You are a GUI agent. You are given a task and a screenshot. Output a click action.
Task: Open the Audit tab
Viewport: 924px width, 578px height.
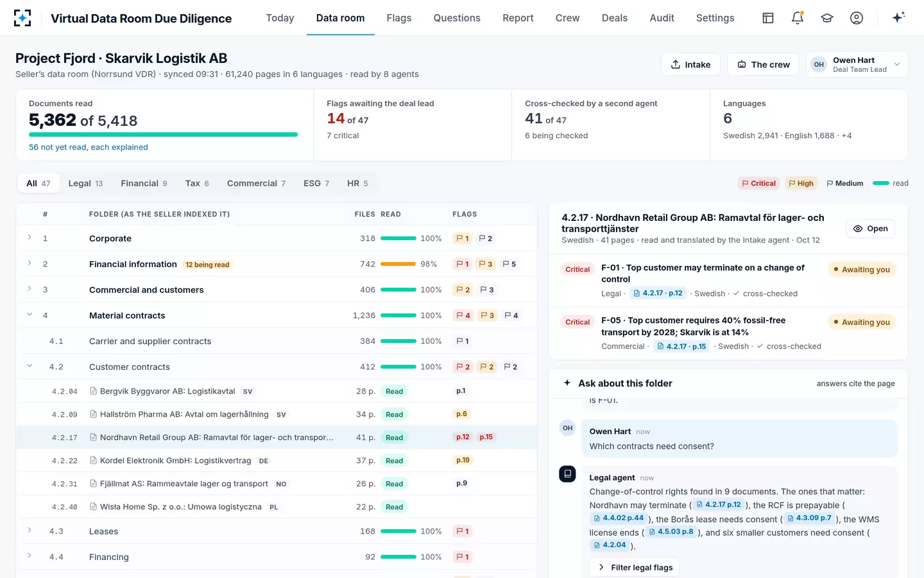click(662, 18)
